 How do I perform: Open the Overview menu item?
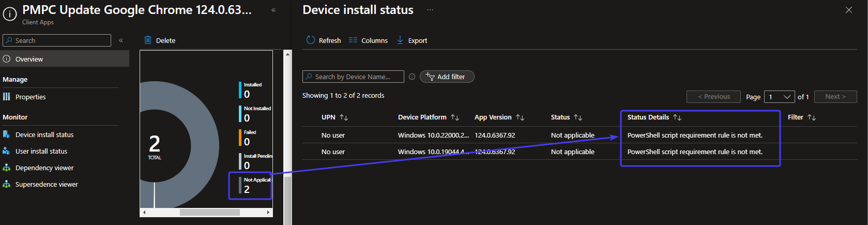pos(65,59)
